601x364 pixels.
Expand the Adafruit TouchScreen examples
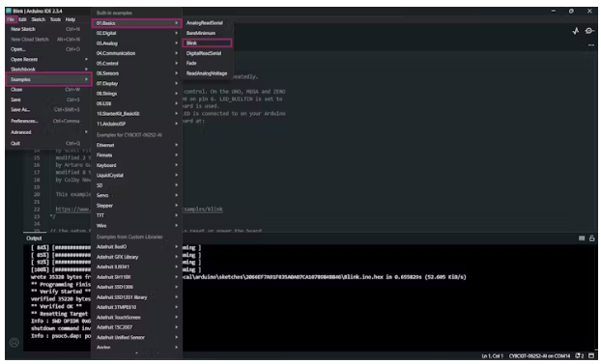[137, 318]
